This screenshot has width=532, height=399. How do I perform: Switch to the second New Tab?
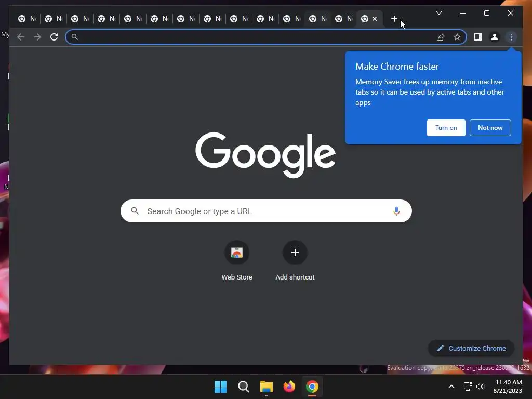(54, 19)
